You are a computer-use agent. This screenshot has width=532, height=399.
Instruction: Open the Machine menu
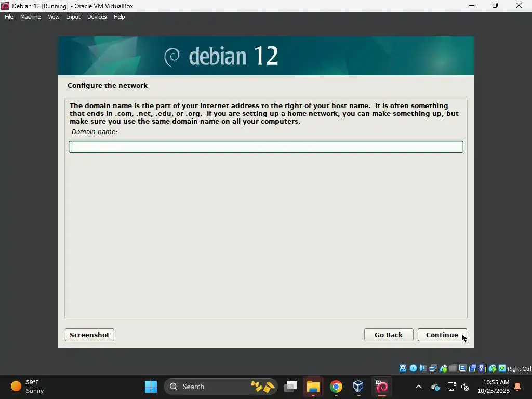click(x=31, y=17)
